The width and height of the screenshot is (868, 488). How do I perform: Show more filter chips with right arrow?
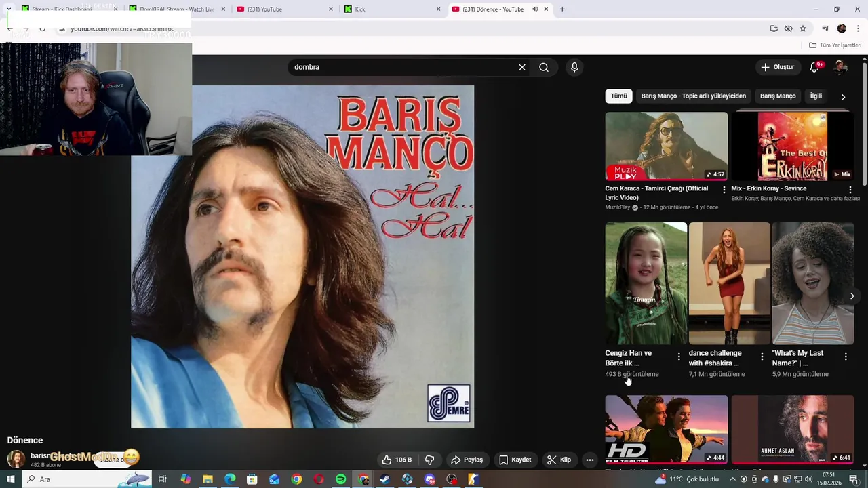tap(843, 96)
